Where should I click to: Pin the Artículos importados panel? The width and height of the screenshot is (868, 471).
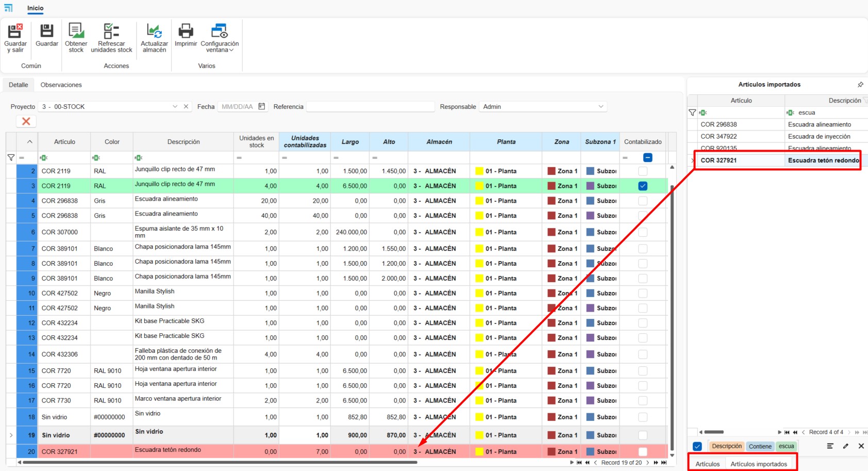(860, 85)
